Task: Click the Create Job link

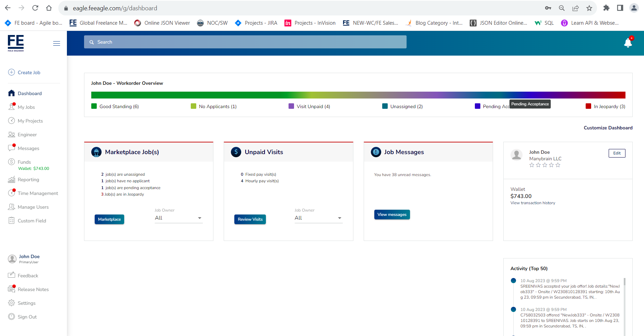Action: tap(29, 72)
